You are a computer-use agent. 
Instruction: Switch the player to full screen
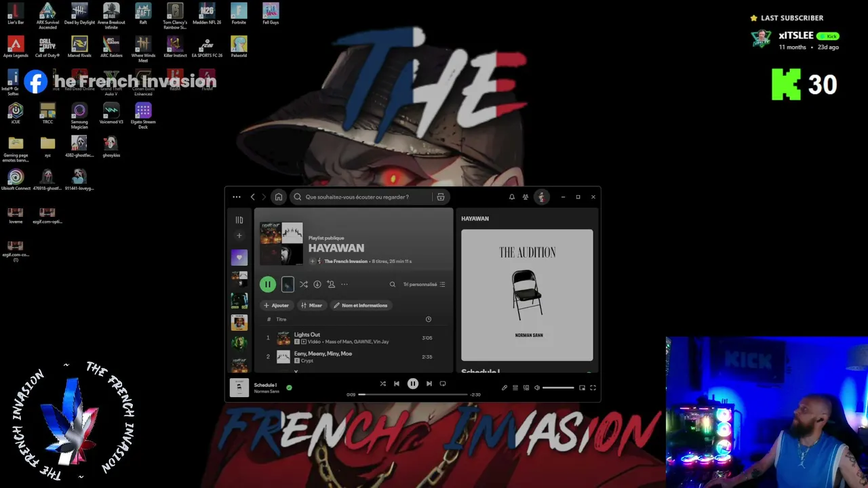(x=593, y=388)
